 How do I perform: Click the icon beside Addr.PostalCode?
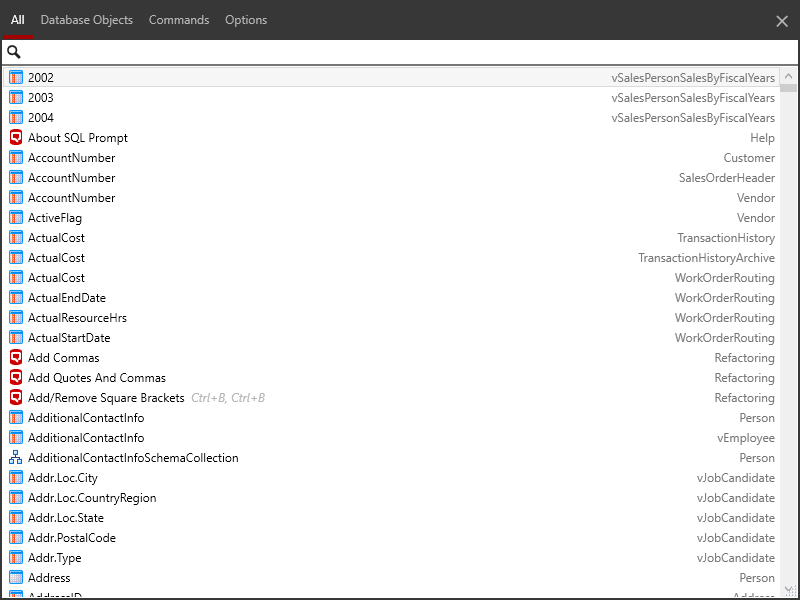pos(14,537)
